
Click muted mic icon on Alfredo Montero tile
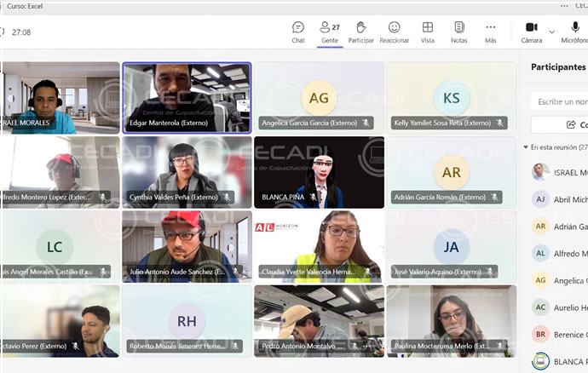point(102,197)
